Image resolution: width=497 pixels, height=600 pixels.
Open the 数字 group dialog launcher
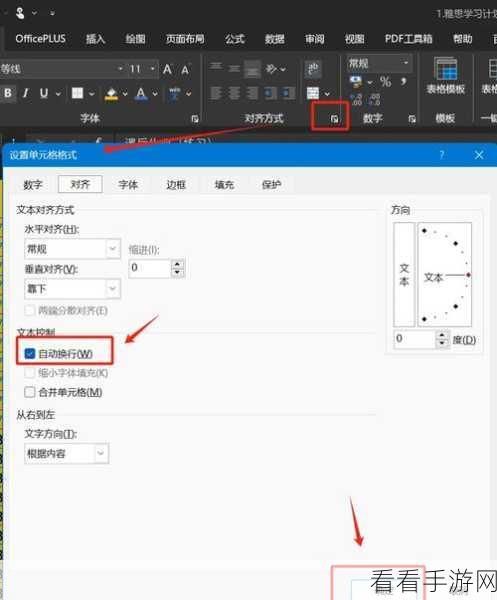point(412,119)
